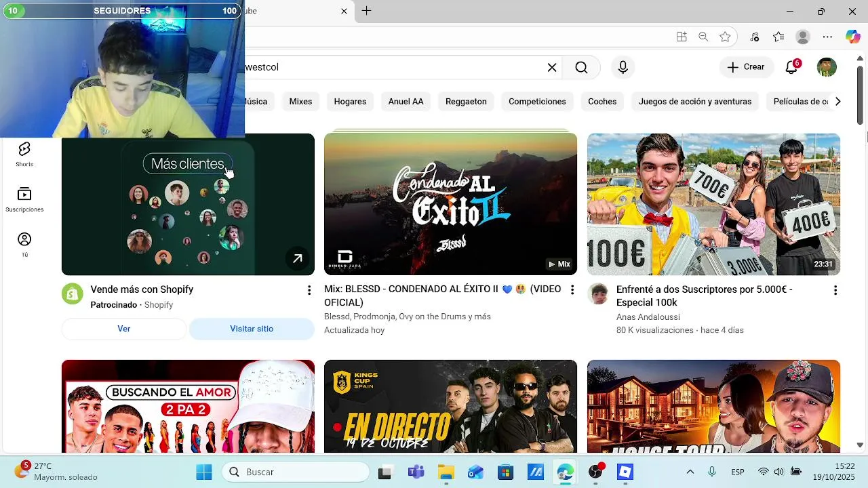Run search with the magnifier button

tap(581, 67)
